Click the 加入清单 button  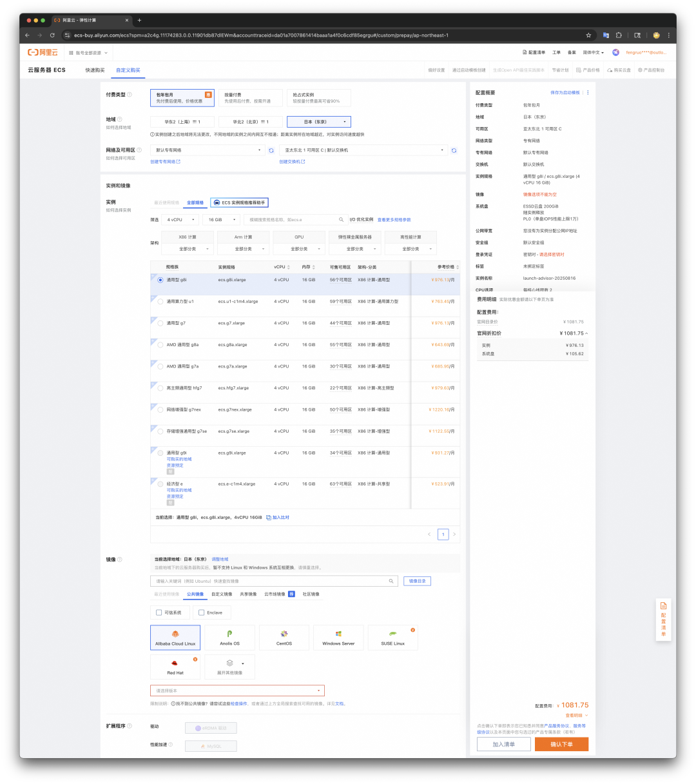(504, 744)
